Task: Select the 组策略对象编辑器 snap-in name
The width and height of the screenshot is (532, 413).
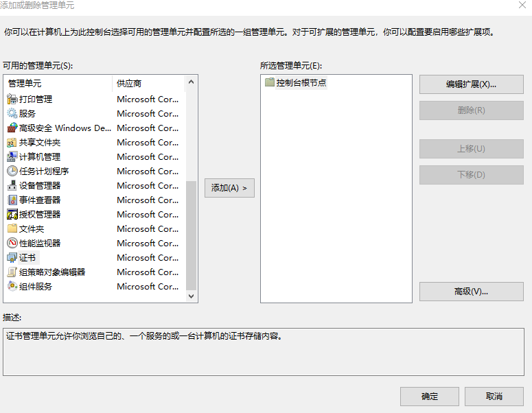Action: pos(52,272)
